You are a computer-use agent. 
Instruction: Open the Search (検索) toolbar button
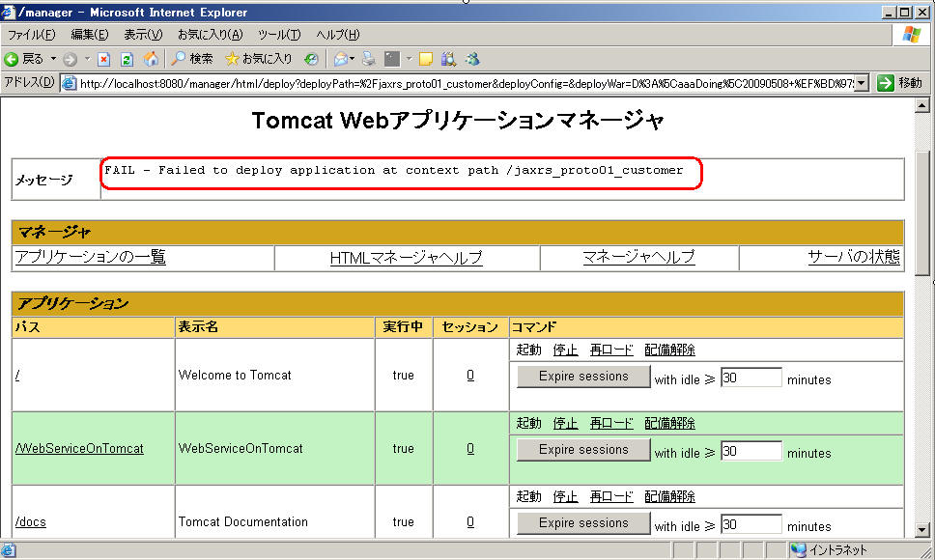click(192, 59)
